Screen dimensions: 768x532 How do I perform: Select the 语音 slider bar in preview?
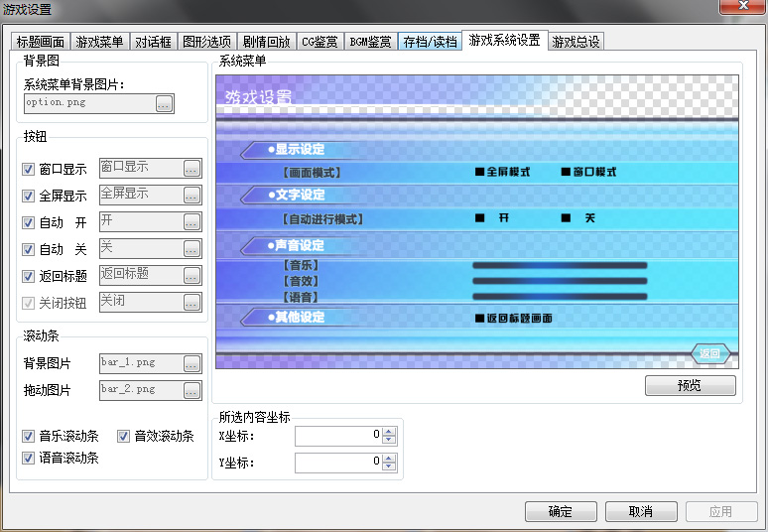(x=560, y=297)
